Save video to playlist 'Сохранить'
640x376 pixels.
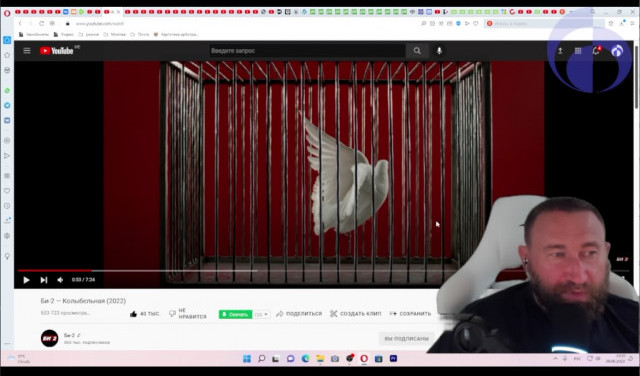(x=410, y=314)
